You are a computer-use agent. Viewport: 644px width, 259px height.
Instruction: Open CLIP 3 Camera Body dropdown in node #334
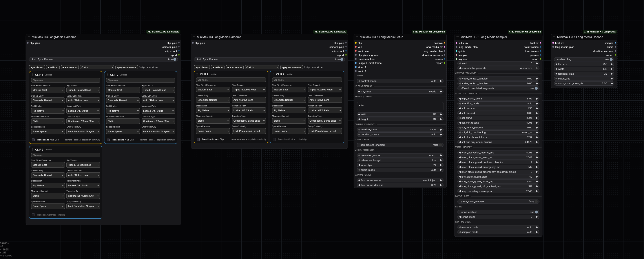48,175
